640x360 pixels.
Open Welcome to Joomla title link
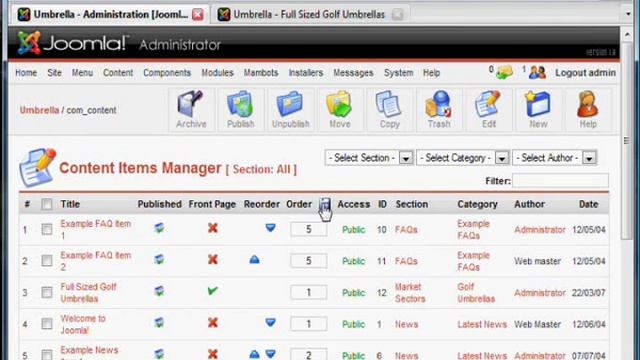coord(83,324)
